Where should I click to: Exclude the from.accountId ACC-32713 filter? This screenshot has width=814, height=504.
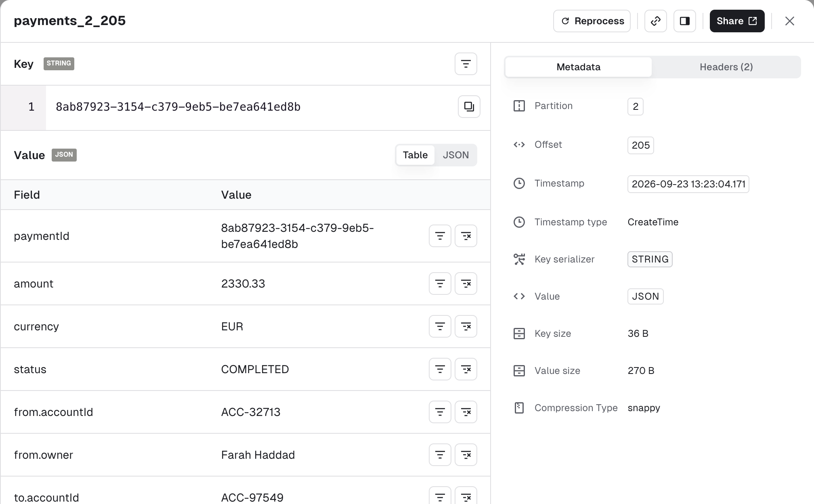point(466,412)
